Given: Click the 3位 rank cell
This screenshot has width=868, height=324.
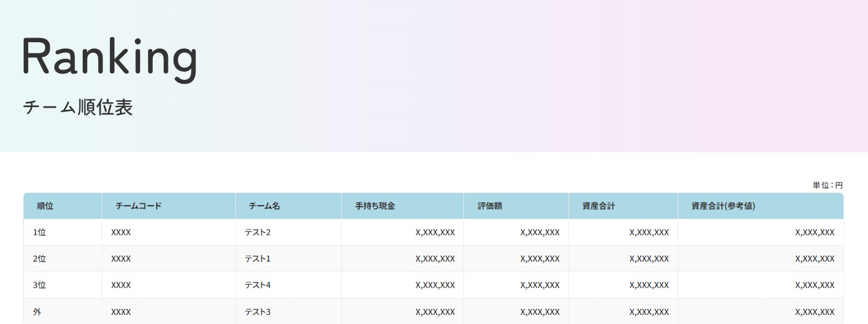Looking at the screenshot, I should [x=39, y=285].
